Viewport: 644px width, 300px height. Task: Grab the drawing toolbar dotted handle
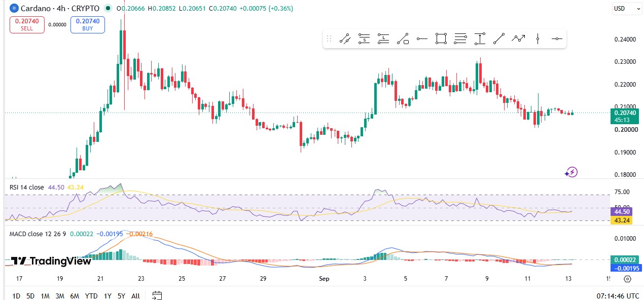tap(329, 39)
